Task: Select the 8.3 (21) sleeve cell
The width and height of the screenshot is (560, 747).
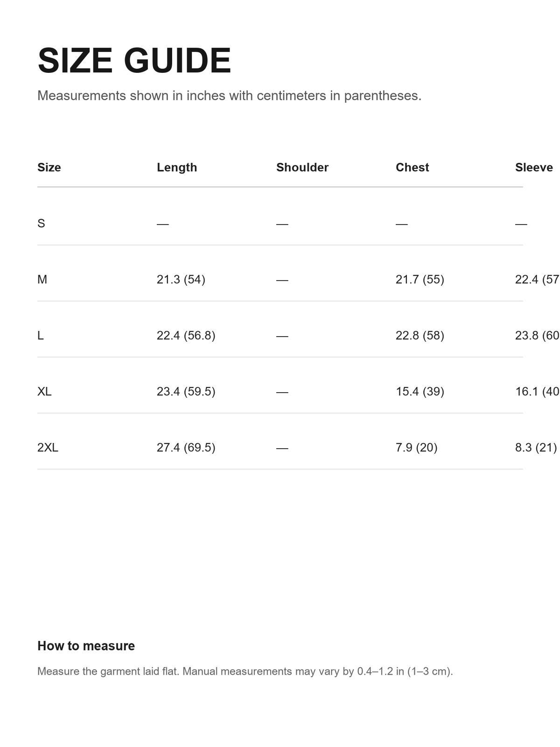Action: 536,447
